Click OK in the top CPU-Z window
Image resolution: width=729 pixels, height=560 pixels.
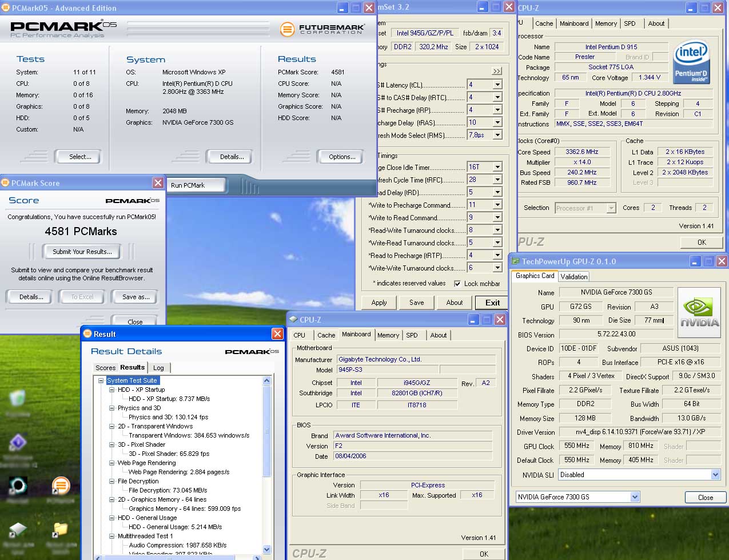click(x=702, y=242)
